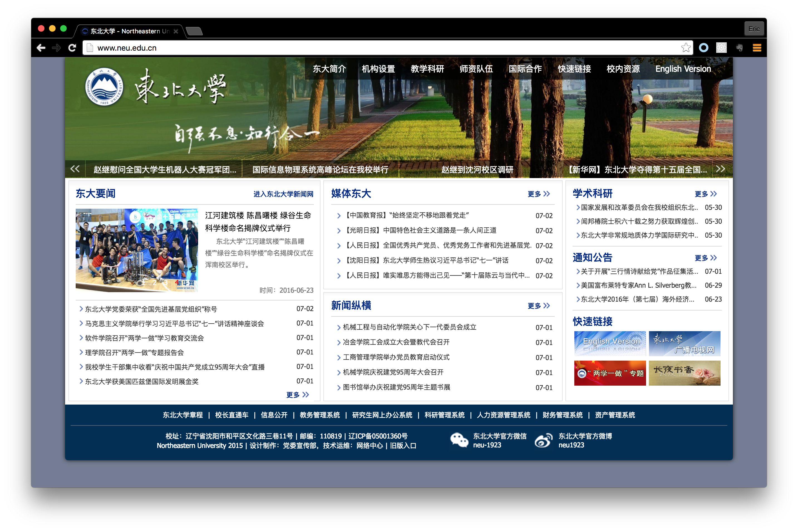The image size is (798, 532).
Task: Click the Evernote elephant extension icon
Action: tap(740, 48)
